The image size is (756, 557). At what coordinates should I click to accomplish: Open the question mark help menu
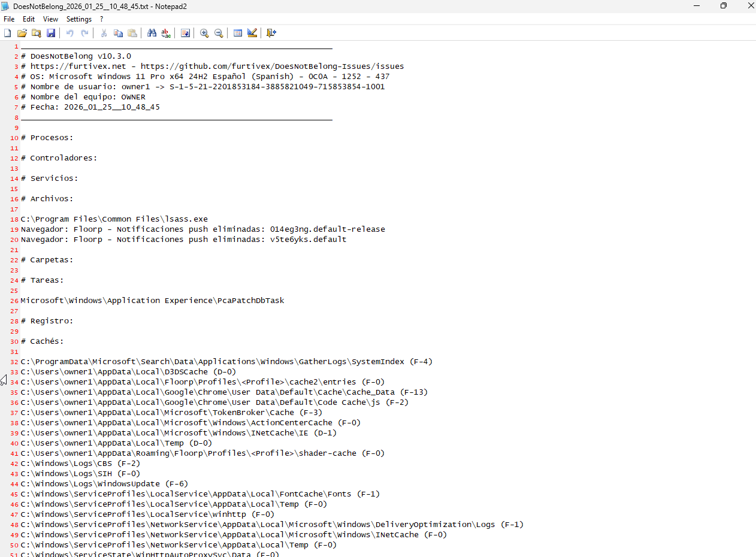click(102, 19)
